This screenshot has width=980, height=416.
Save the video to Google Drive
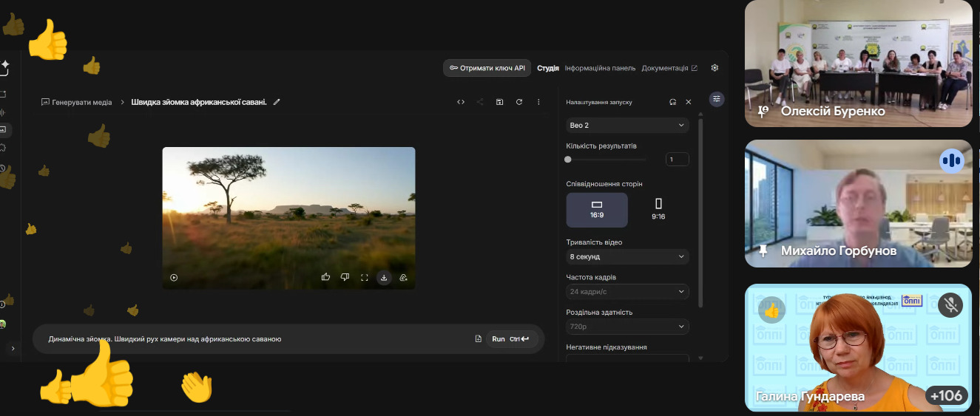tap(403, 278)
